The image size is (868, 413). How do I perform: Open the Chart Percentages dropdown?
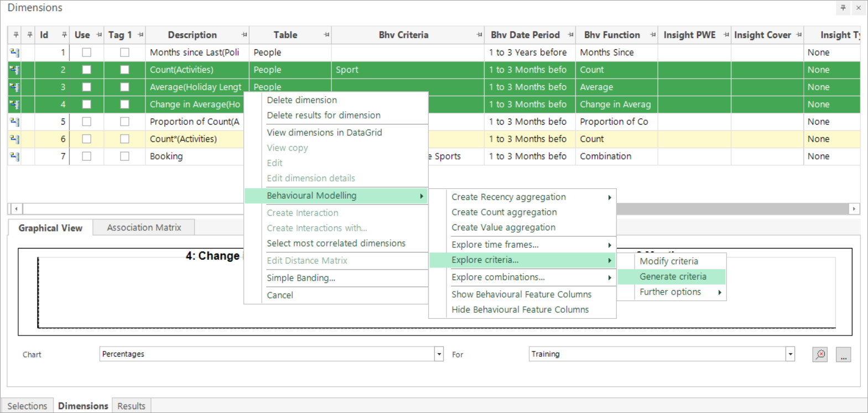(x=439, y=354)
